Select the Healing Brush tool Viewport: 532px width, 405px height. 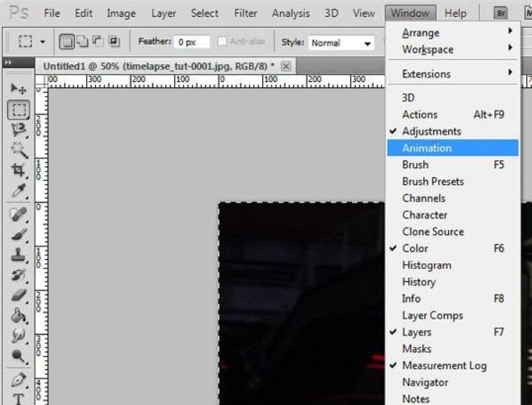coord(18,214)
